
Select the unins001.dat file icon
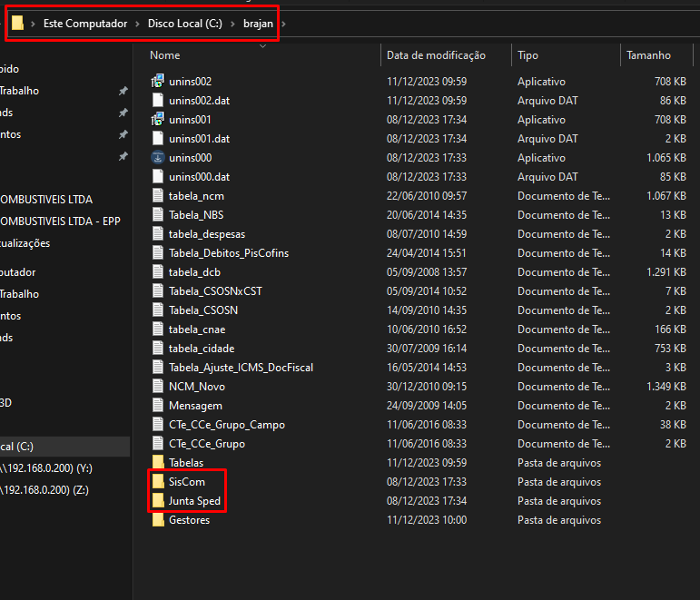[x=158, y=139]
